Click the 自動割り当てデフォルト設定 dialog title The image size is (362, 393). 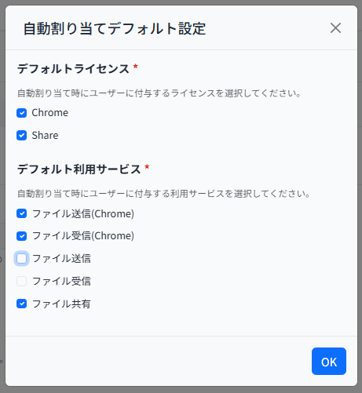114,29
